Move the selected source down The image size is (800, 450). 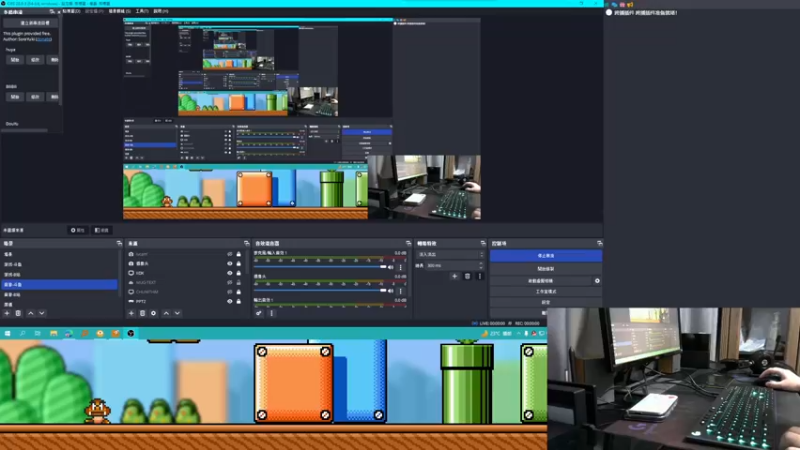[177, 313]
